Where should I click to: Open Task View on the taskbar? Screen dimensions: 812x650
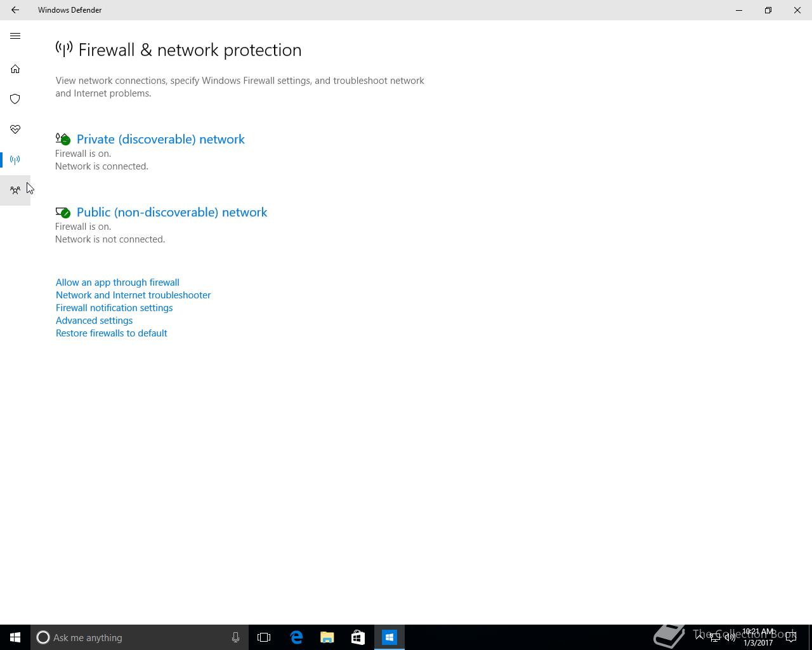[x=264, y=637]
